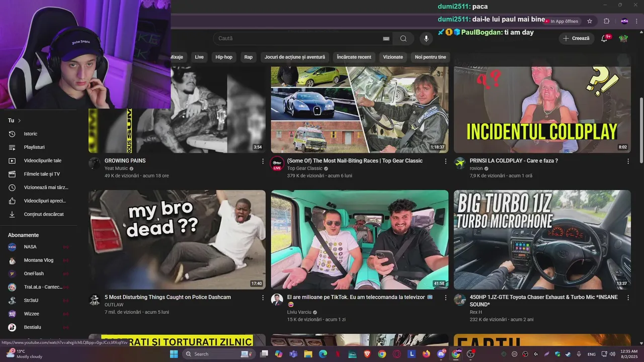Select the Încărcate recent chip
Viewport: 644px width, 362px height.
point(354,57)
